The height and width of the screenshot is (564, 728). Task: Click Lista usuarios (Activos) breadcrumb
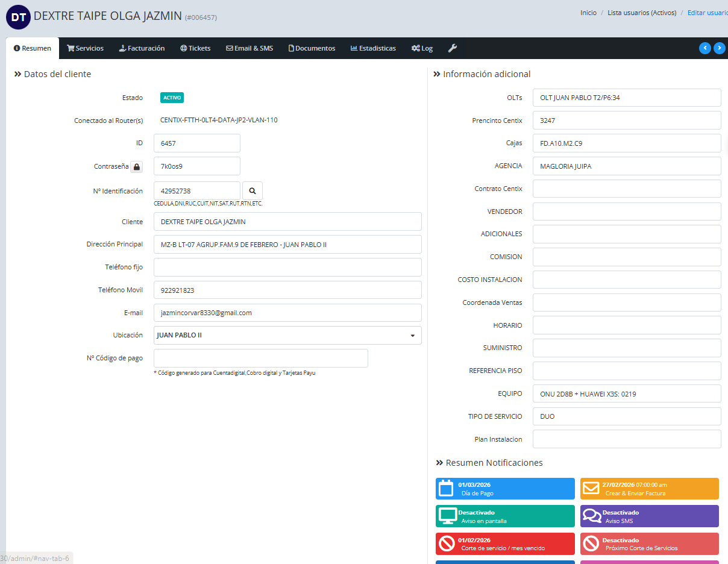641,13
